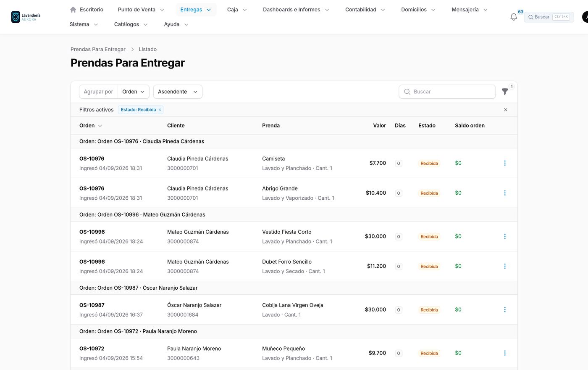588x370 pixels.
Task: Open actions menu for Cobija Lana Virgen Oveja
Action: pyautogui.click(x=505, y=309)
